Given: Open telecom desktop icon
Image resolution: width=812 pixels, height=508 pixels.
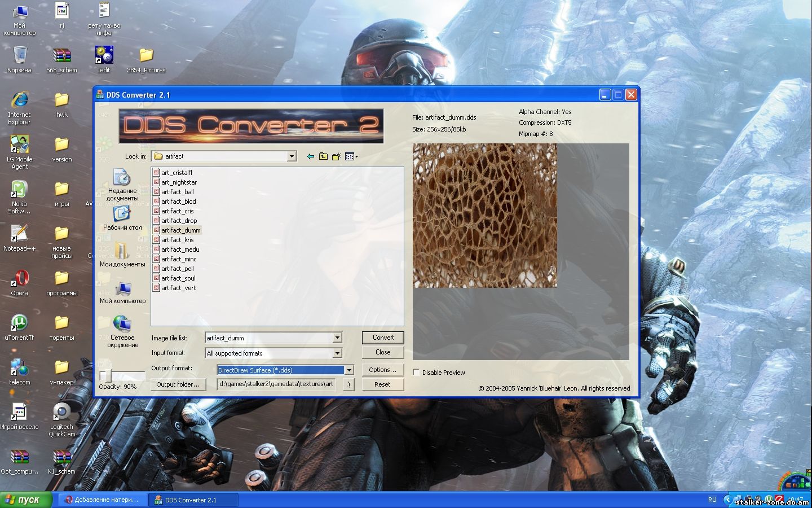Looking at the screenshot, I should [20, 371].
